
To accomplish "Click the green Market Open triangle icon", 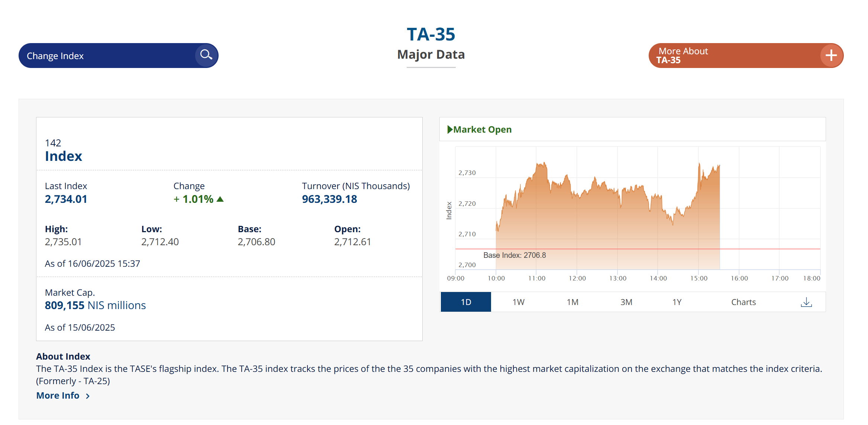I will tap(450, 129).
